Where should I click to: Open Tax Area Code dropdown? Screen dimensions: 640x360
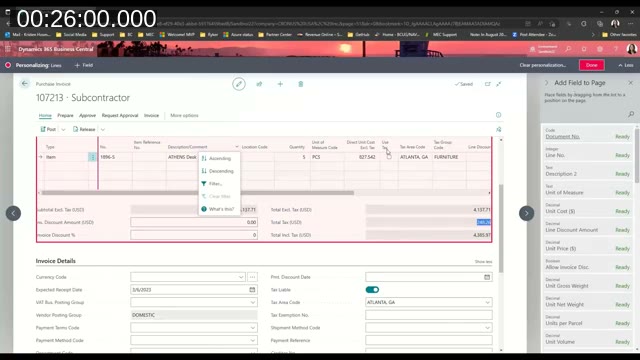pyautogui.click(x=487, y=302)
